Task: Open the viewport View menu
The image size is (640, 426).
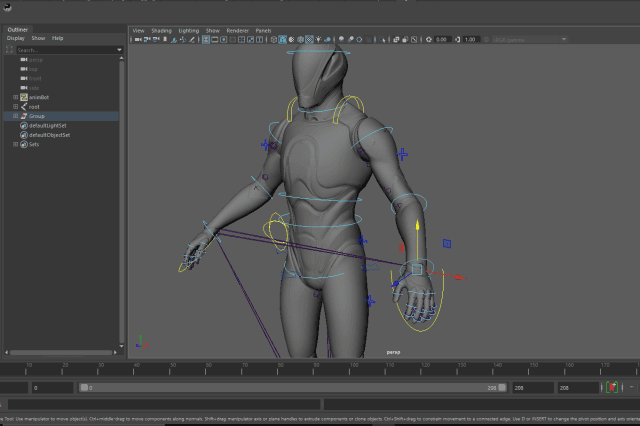Action: coord(138,31)
